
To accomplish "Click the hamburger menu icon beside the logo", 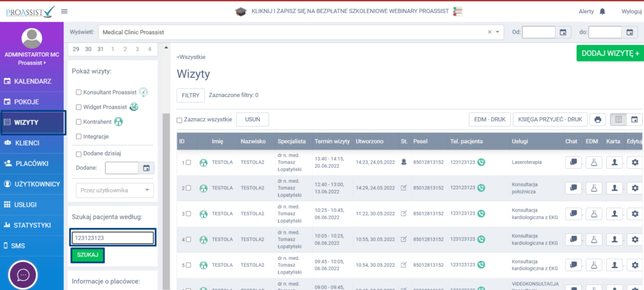I will coord(64,11).
